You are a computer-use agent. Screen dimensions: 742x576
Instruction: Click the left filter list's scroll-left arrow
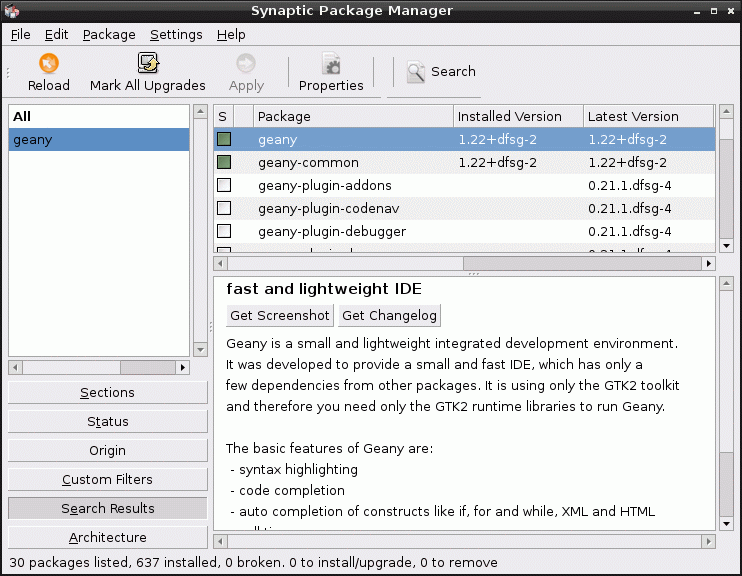(x=15, y=367)
